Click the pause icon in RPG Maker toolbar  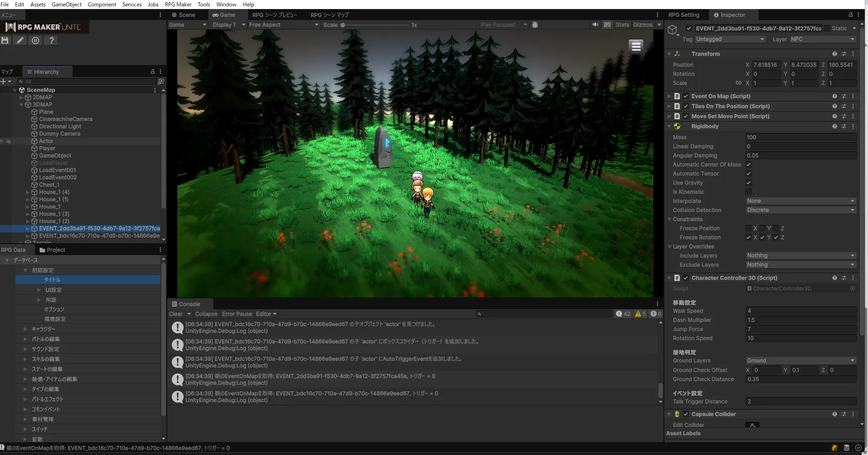[x=36, y=41]
